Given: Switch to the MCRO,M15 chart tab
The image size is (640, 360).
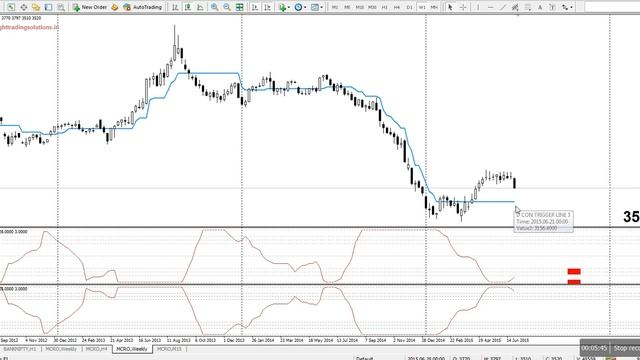Looking at the screenshot, I should (169, 349).
